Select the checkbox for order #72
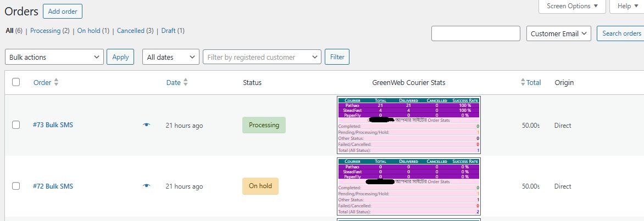Image resolution: width=644 pixels, height=221 pixels. click(16, 186)
